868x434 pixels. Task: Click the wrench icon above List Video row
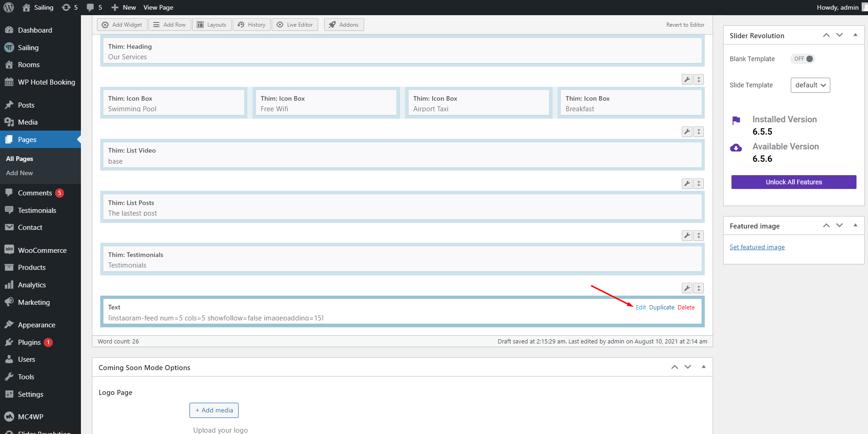pos(687,131)
